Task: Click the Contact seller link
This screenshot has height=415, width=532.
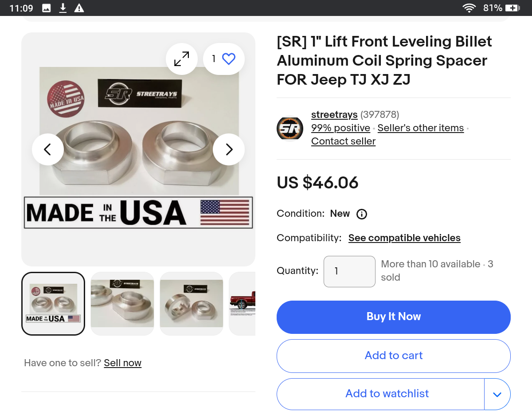Action: pos(343,141)
